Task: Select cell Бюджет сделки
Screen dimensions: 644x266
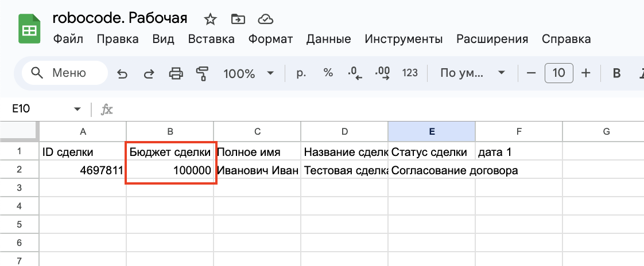Action: pos(170,151)
